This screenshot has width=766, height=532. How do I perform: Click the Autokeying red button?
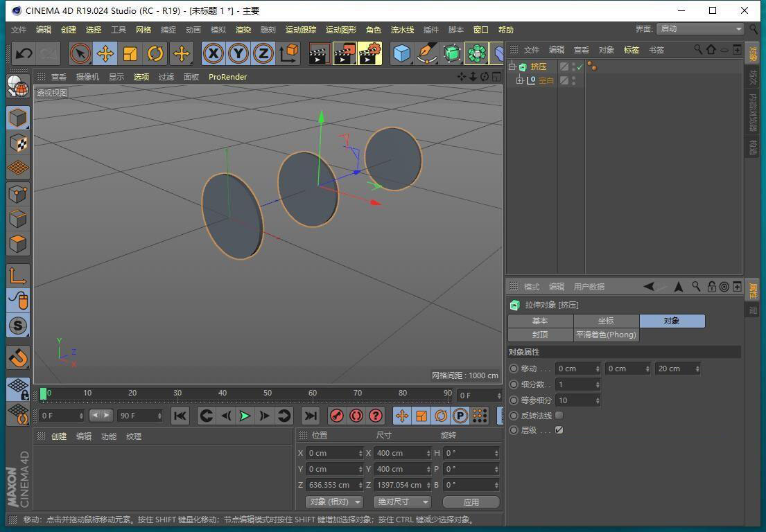356,416
